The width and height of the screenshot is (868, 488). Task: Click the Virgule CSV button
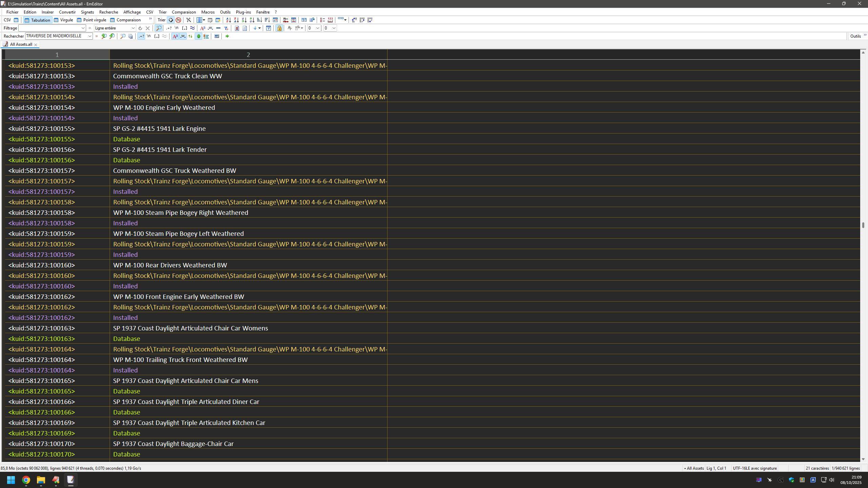pyautogui.click(x=63, y=20)
